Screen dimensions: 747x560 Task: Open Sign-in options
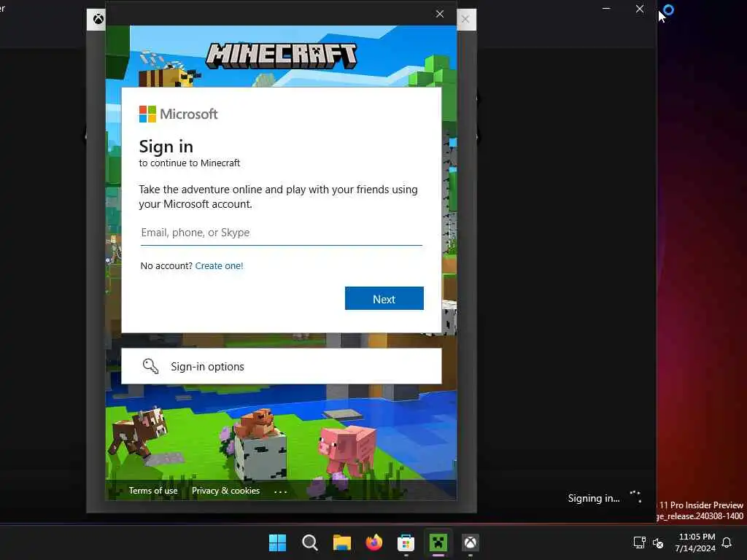tap(281, 366)
